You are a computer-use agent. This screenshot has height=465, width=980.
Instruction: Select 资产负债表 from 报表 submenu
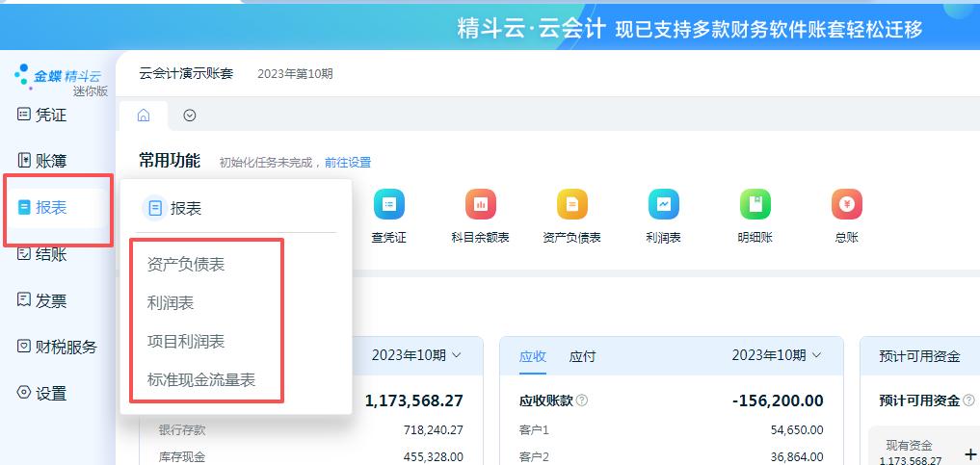point(186,264)
